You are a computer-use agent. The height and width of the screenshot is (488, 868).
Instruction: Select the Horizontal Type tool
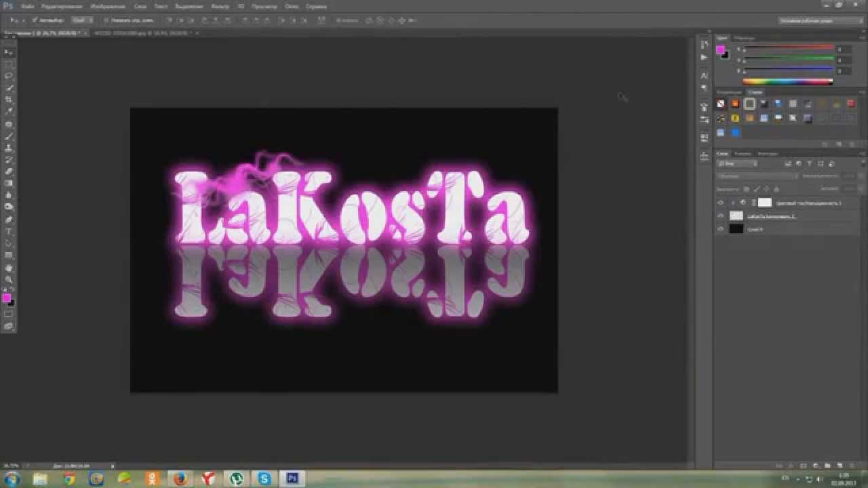coord(9,231)
